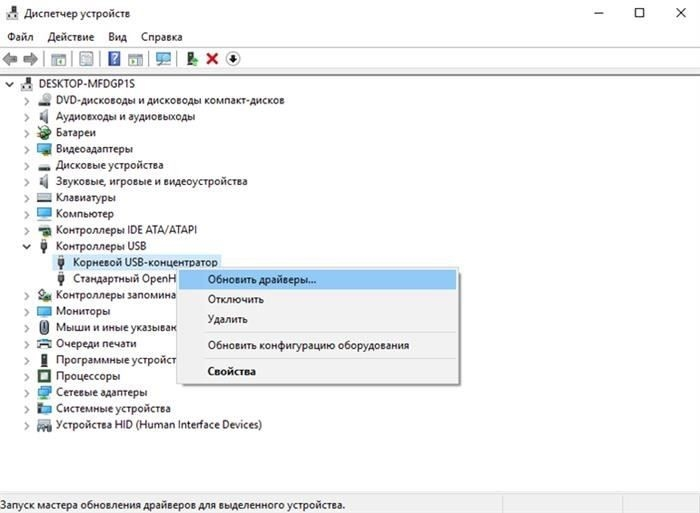The width and height of the screenshot is (700, 513).
Task: Click the Клавиатуры keyboard icon
Action: click(44, 197)
